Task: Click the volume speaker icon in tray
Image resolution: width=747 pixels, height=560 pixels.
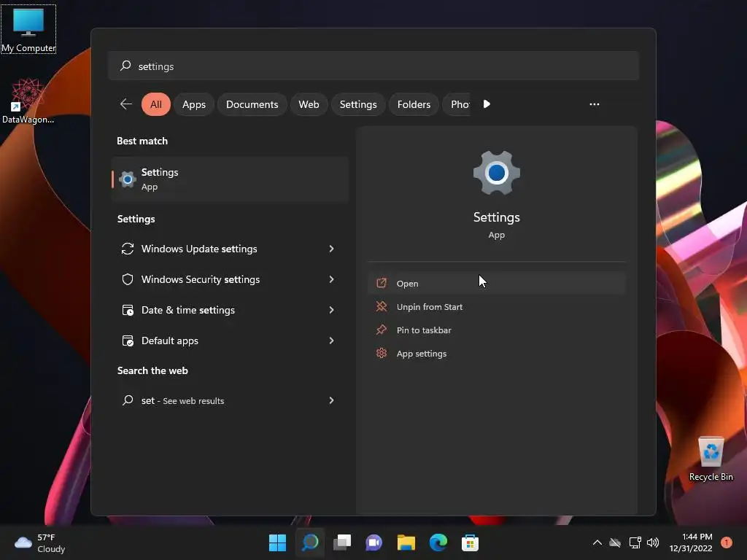Action: [x=653, y=542]
